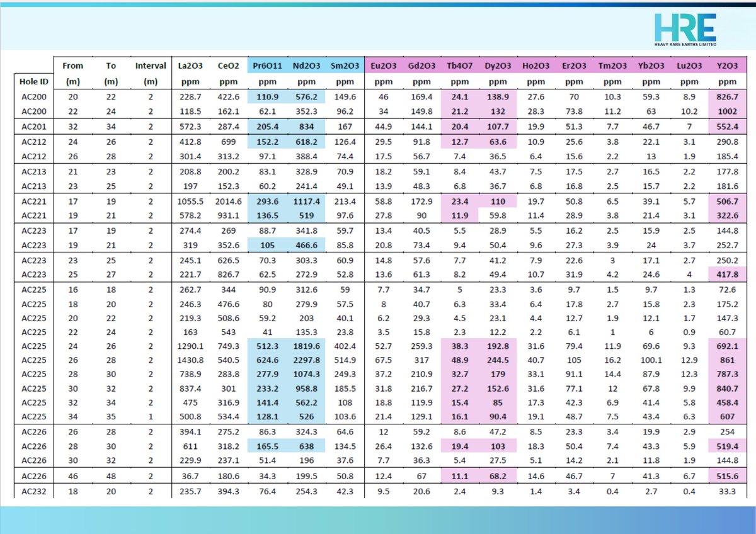756x534 pixels.
Task: Select the Pr6O11 value '293.6'
Action: (x=267, y=201)
